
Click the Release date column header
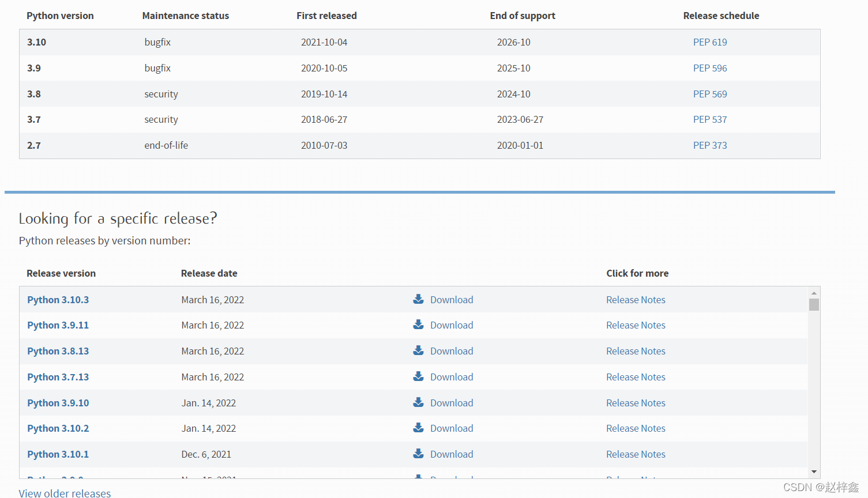[209, 273]
